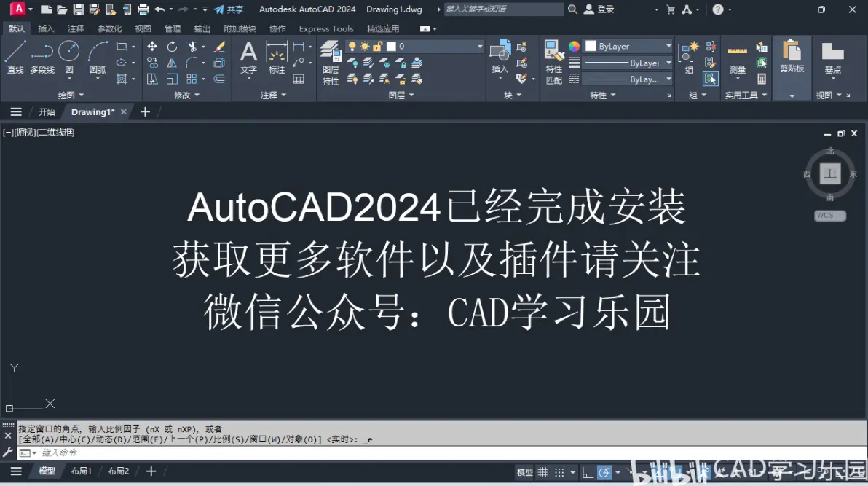Click the white layer color swatch
Screen dimensions: 868x486
tap(391, 46)
